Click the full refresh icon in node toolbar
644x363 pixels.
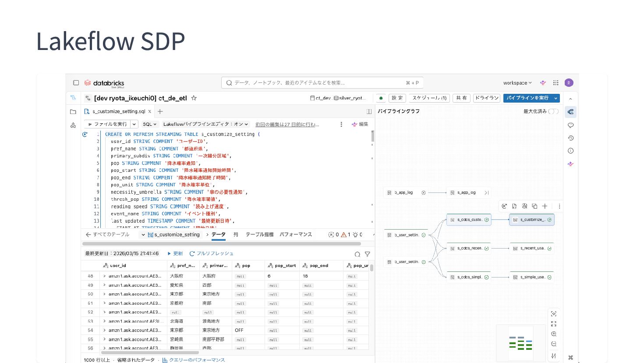tap(524, 206)
